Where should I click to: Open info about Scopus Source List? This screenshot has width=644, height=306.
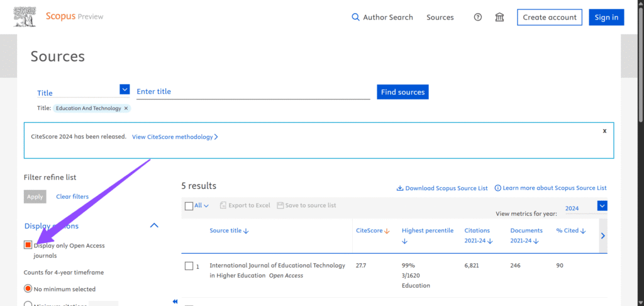coord(498,188)
